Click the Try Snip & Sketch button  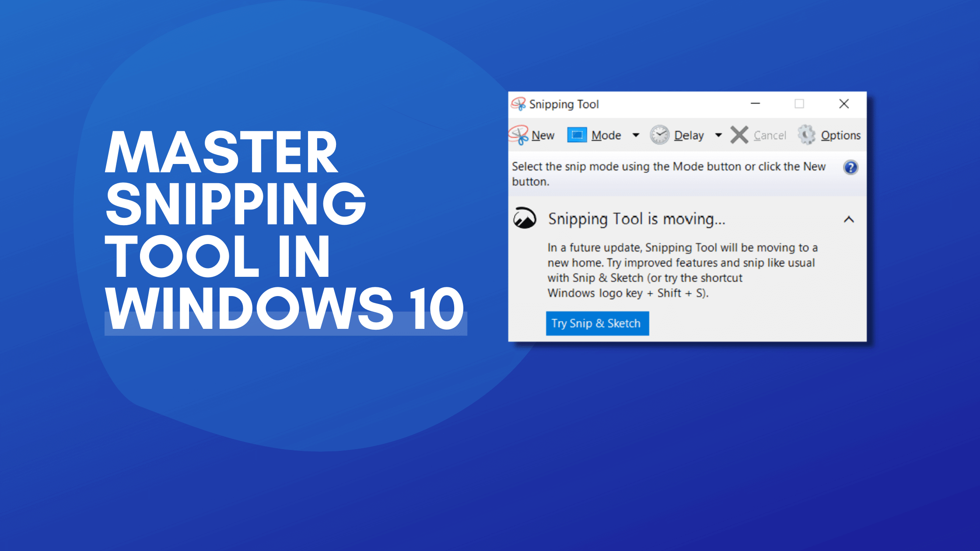point(597,324)
